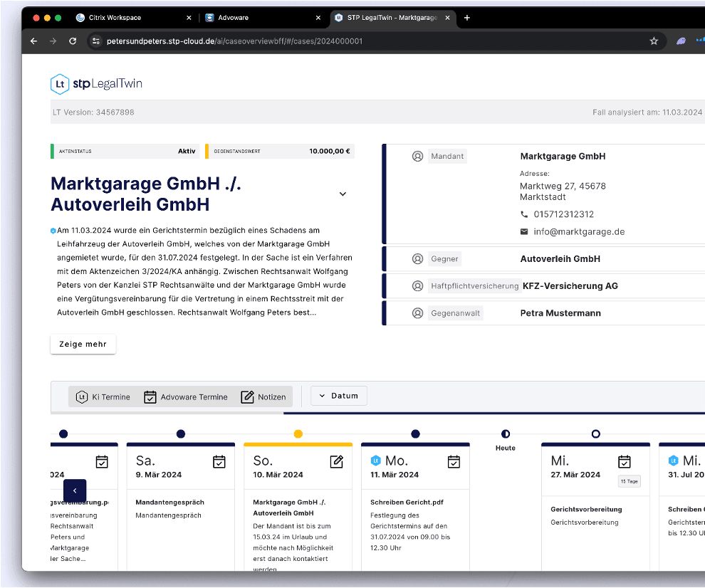Screen dimensions: 705x588
Task: Click calendar icon on Mi. 27. Mär card
Action: click(625, 462)
